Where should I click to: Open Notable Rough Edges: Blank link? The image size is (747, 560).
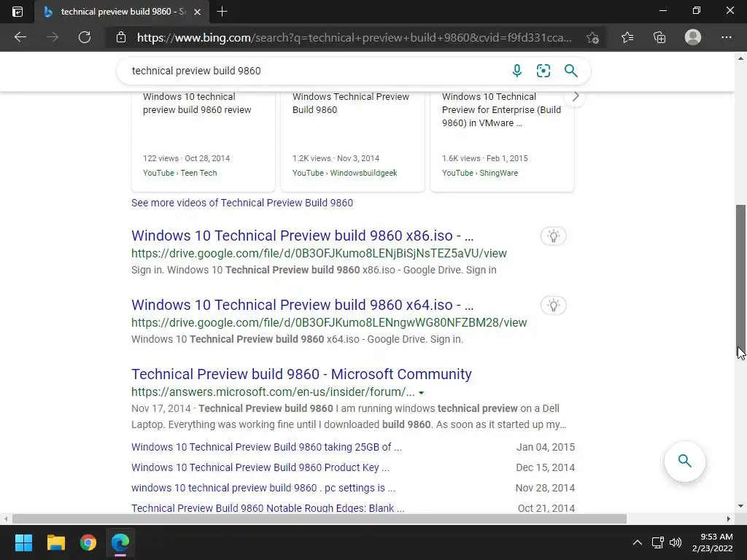tap(268, 508)
